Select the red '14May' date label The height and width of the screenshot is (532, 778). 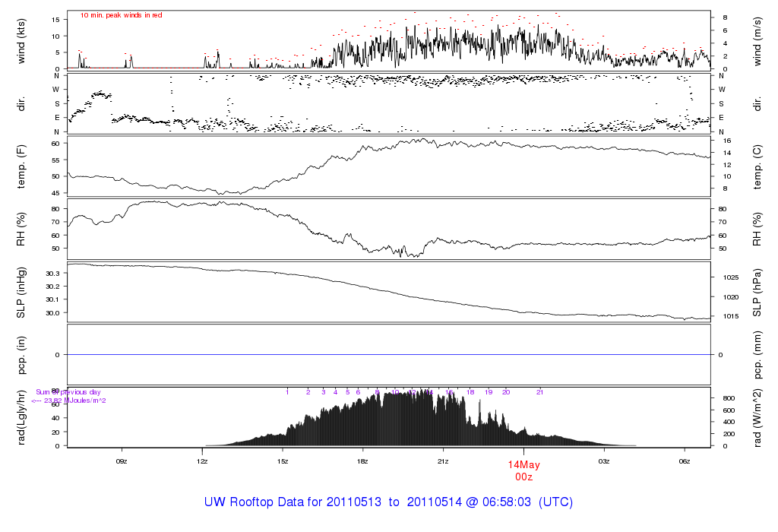[523, 465]
